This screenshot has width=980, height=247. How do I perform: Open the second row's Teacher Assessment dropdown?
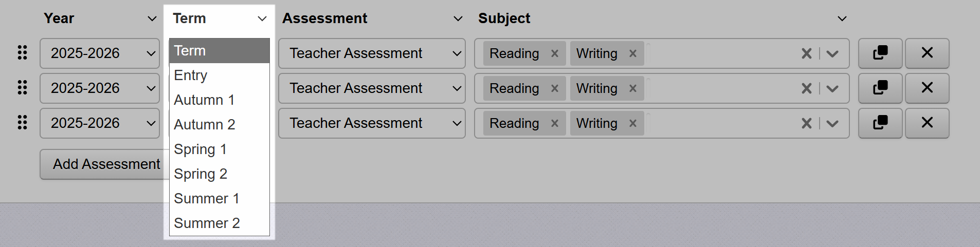pyautogui.click(x=371, y=88)
